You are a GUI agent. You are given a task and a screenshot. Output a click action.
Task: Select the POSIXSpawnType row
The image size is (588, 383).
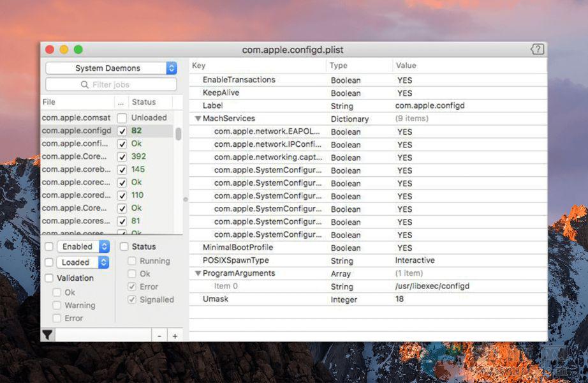(235, 260)
